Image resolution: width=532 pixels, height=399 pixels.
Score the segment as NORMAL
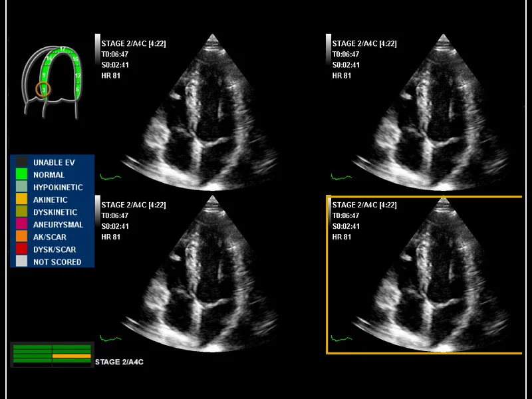(x=52, y=175)
